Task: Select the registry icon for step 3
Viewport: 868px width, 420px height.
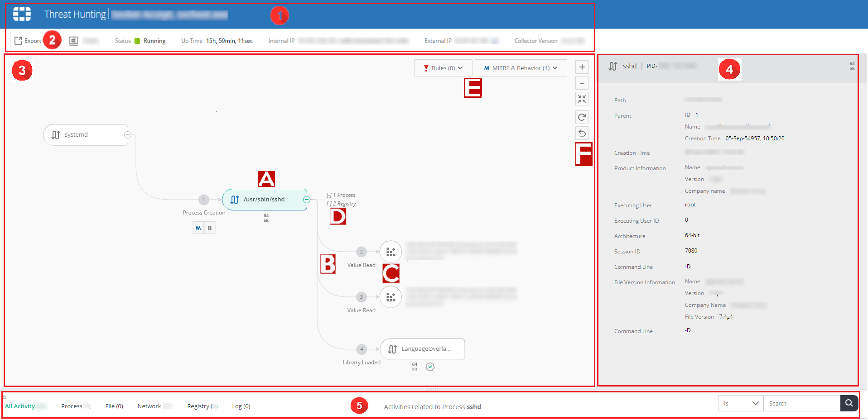Action: coord(391,297)
